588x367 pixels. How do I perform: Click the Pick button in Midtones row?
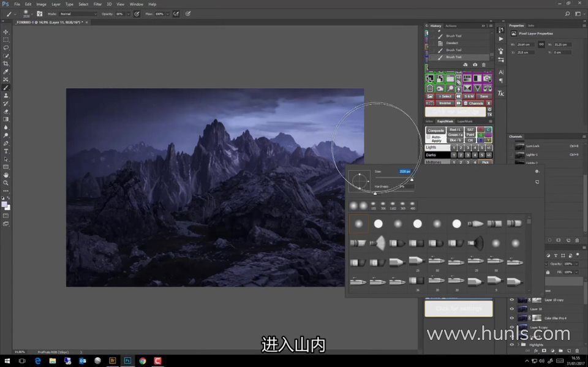(x=485, y=162)
